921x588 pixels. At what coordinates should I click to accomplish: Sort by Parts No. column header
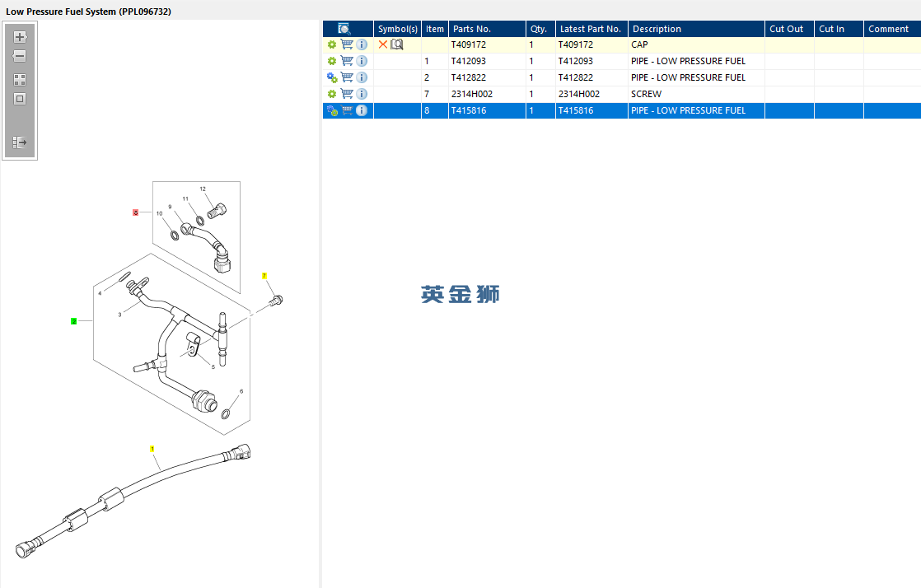[487, 29]
